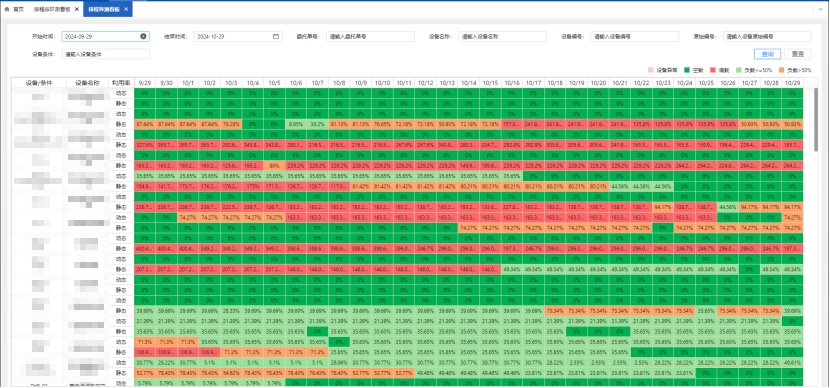Image resolution: width=830 pixels, height=388 pixels.
Task: Close the active blue 排程环测看板 tab
Action: pos(125,10)
